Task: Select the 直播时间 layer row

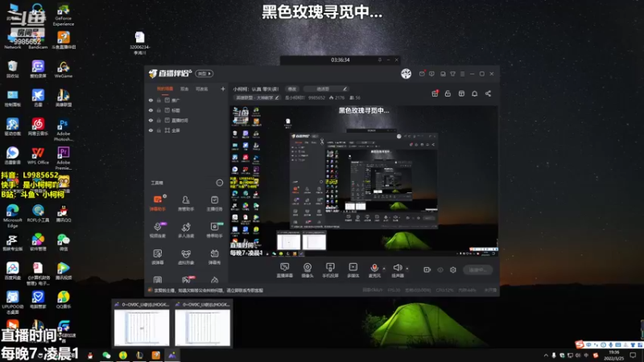Action: [x=187, y=120]
